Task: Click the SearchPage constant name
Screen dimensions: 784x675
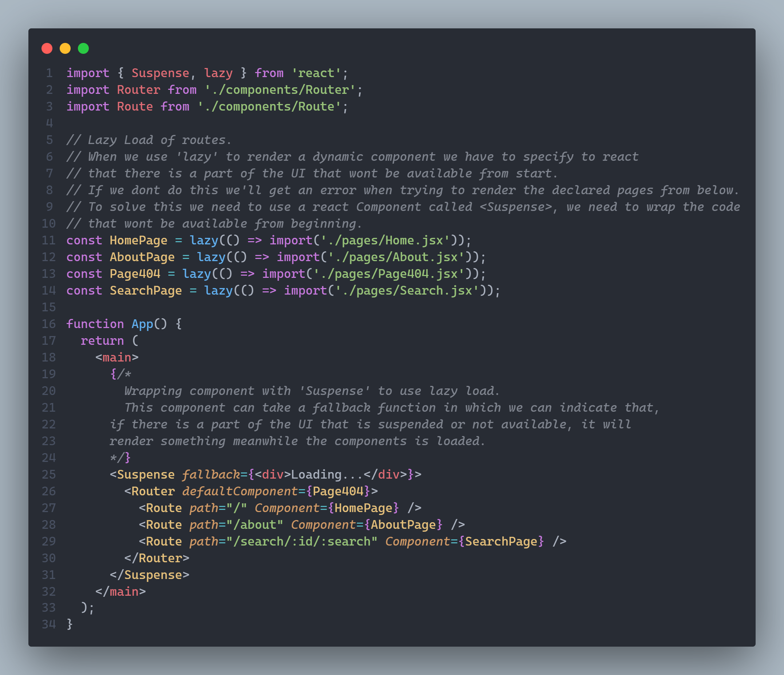Action: coord(146,291)
